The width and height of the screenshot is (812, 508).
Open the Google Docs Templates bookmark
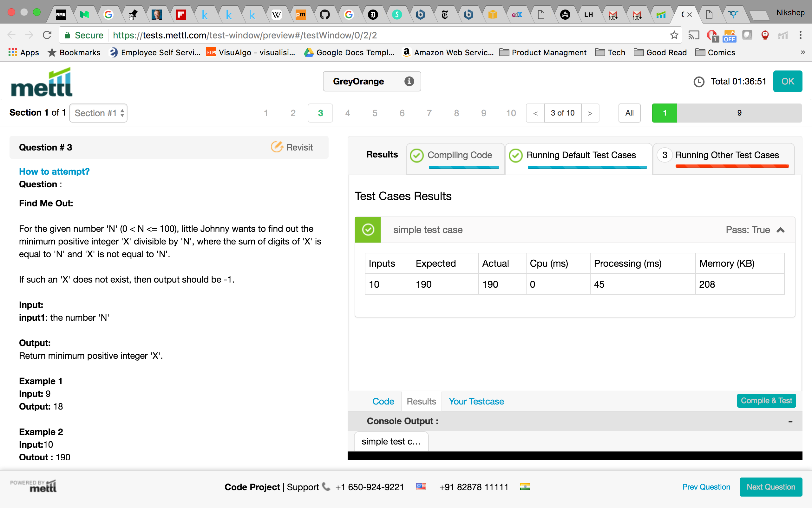pos(349,52)
